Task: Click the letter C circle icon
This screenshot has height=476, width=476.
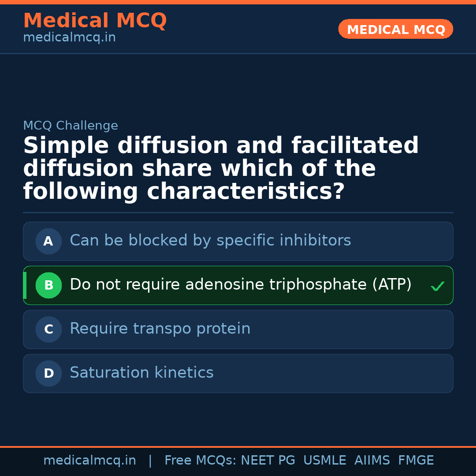Action: [48, 329]
